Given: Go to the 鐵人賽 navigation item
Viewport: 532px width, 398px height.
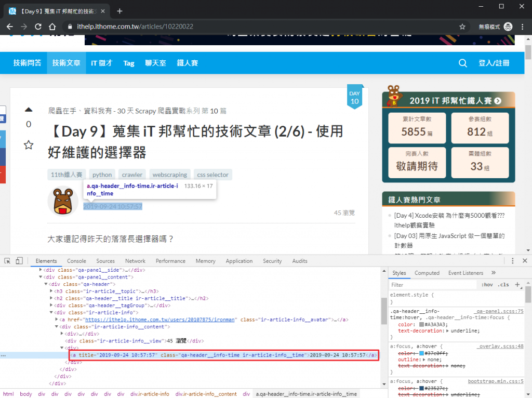Looking at the screenshot, I should pos(187,63).
